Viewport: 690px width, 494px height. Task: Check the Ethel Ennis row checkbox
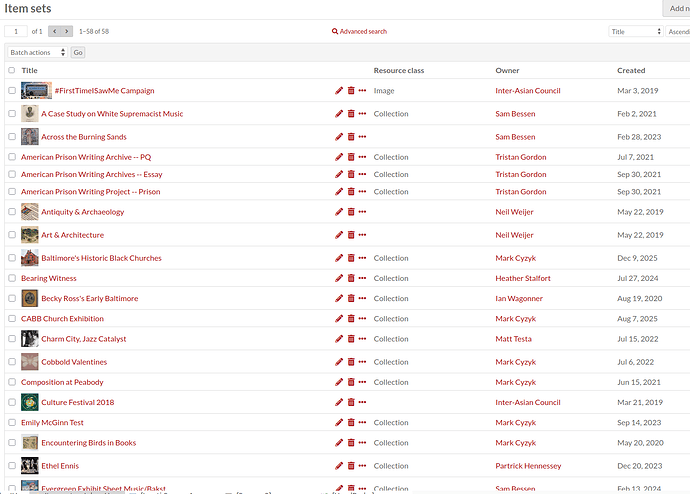coord(12,466)
